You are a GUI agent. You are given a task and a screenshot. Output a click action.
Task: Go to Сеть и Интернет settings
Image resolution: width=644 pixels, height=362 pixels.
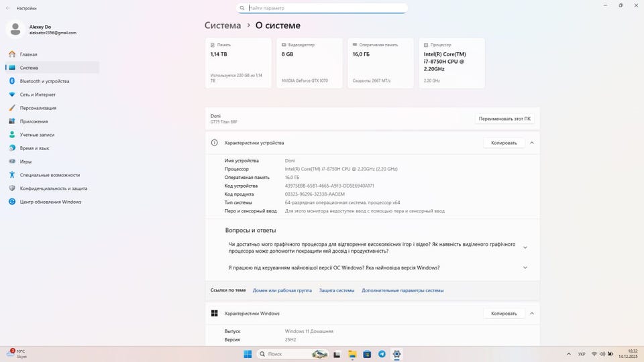[x=38, y=95]
